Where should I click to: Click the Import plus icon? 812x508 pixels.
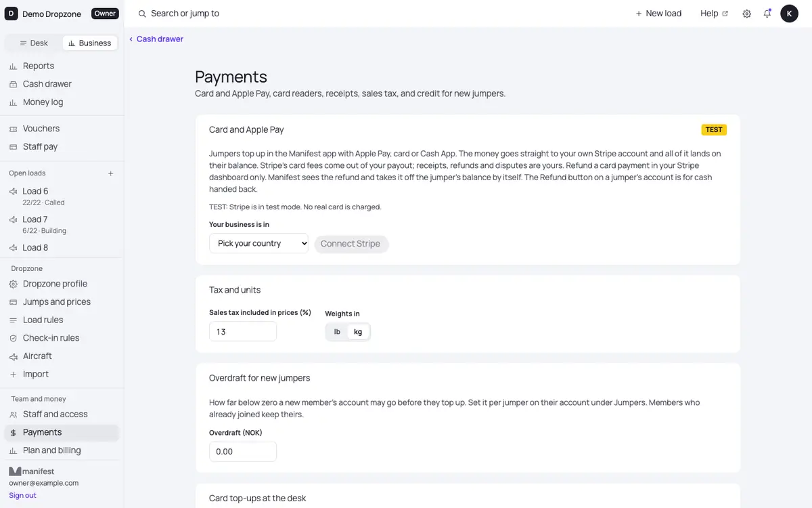pos(13,375)
